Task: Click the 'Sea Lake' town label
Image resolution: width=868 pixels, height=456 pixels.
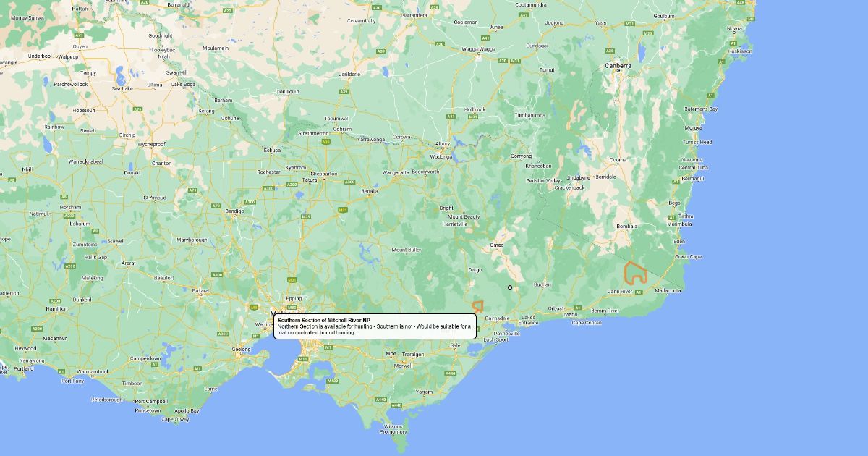Action: coord(122,88)
